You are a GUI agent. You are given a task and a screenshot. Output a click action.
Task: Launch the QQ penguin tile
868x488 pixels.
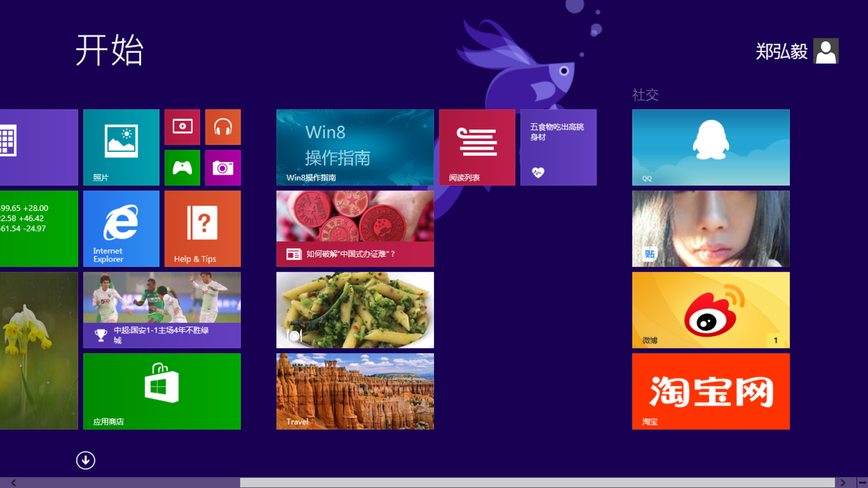[x=711, y=147]
